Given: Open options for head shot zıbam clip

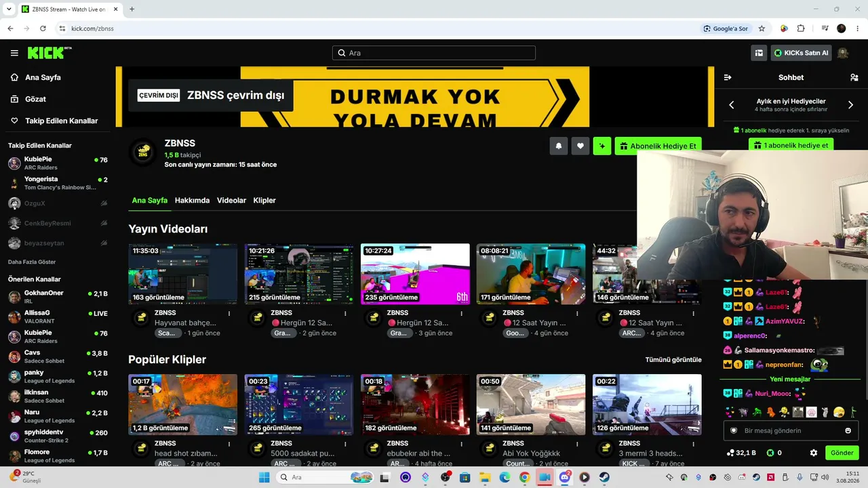Looking at the screenshot, I should [x=229, y=444].
